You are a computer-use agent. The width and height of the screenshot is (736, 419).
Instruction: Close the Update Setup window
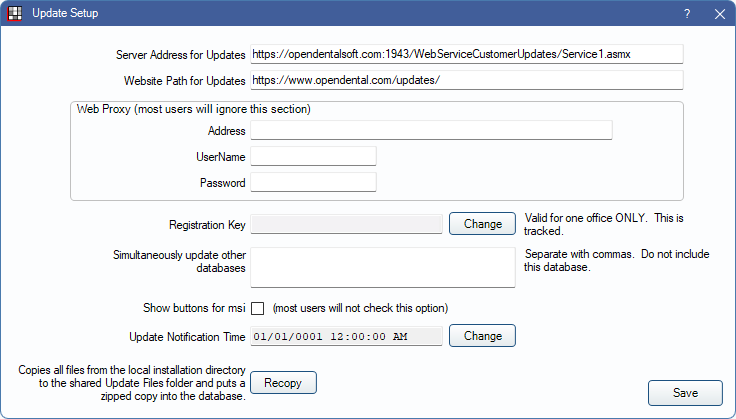(x=719, y=14)
